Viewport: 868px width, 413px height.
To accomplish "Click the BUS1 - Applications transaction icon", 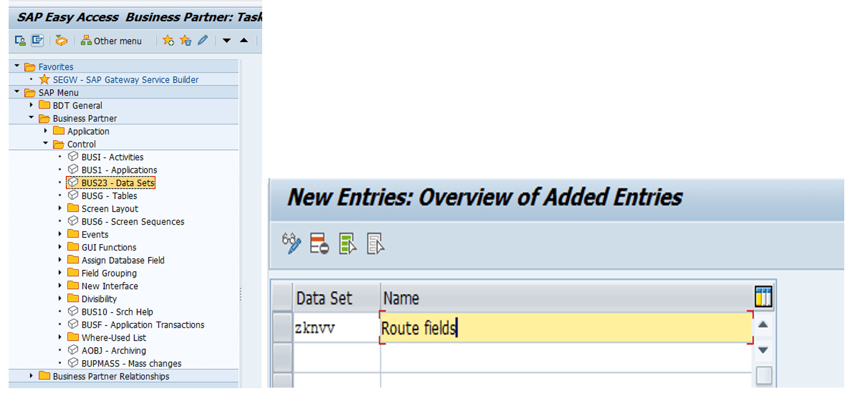I will (73, 170).
